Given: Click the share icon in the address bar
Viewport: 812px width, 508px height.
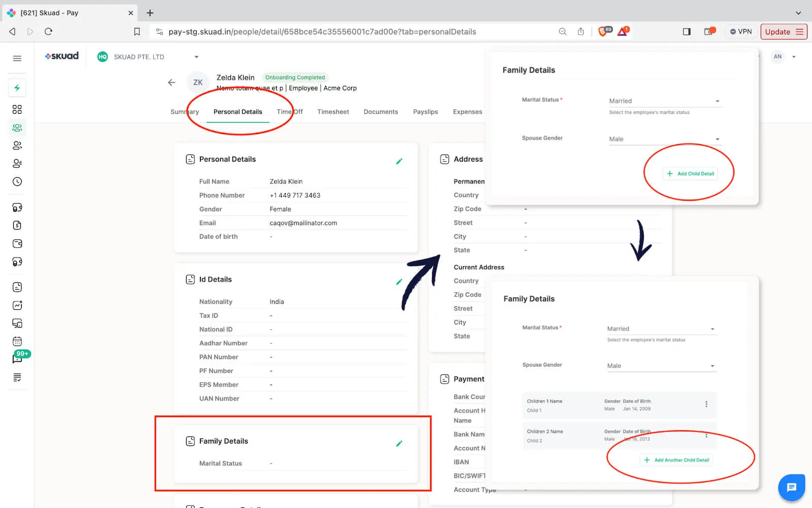Looking at the screenshot, I should coord(581,31).
